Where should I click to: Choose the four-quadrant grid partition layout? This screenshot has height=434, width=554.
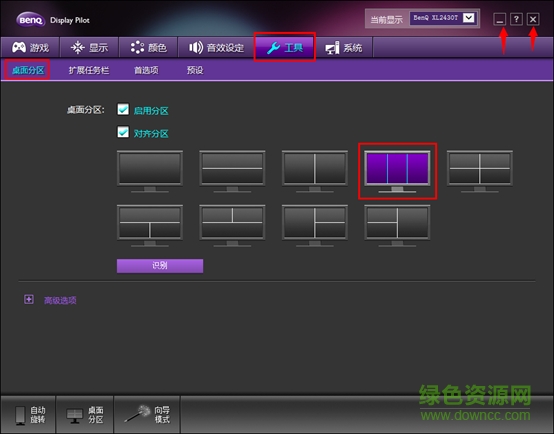(480, 171)
